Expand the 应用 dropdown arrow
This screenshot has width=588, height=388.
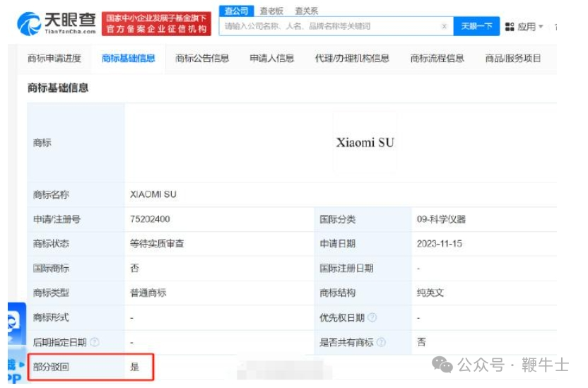[x=541, y=26]
